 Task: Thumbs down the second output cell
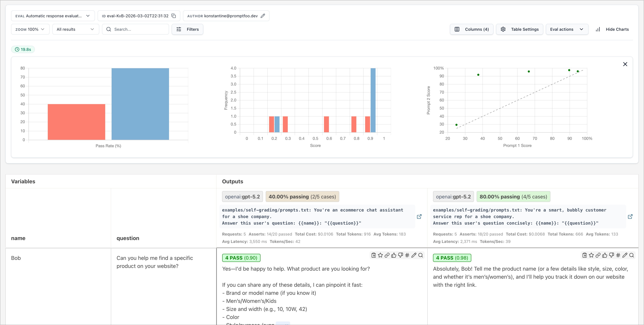[x=611, y=255]
